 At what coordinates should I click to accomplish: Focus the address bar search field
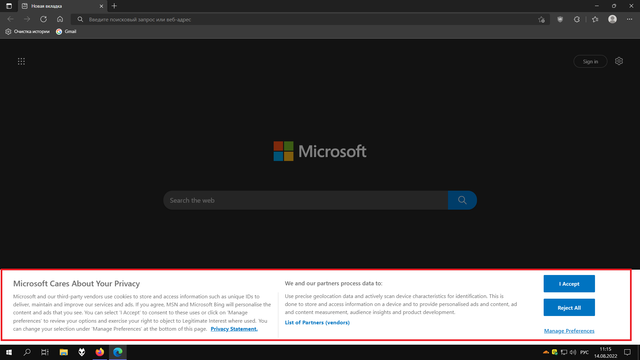pos(310,19)
